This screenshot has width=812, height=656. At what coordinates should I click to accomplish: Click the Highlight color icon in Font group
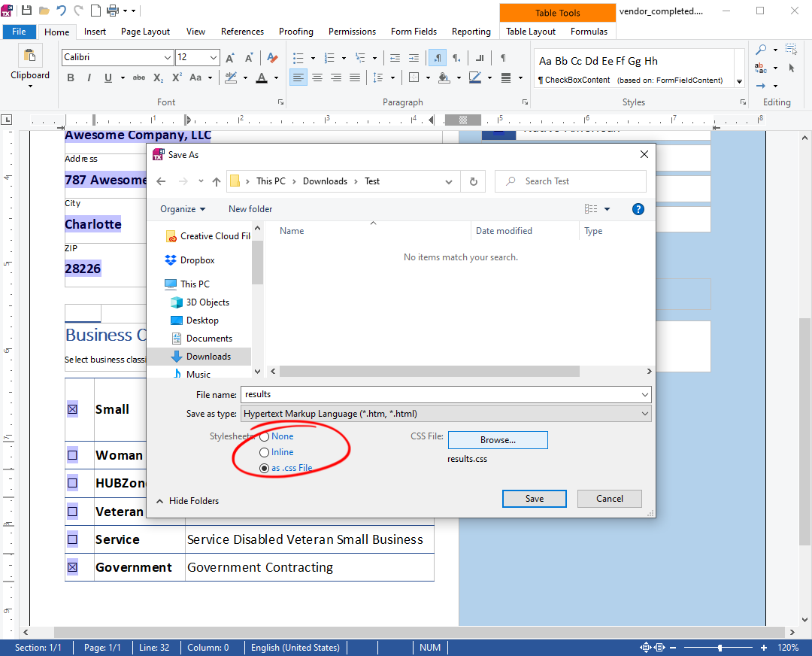(x=230, y=77)
